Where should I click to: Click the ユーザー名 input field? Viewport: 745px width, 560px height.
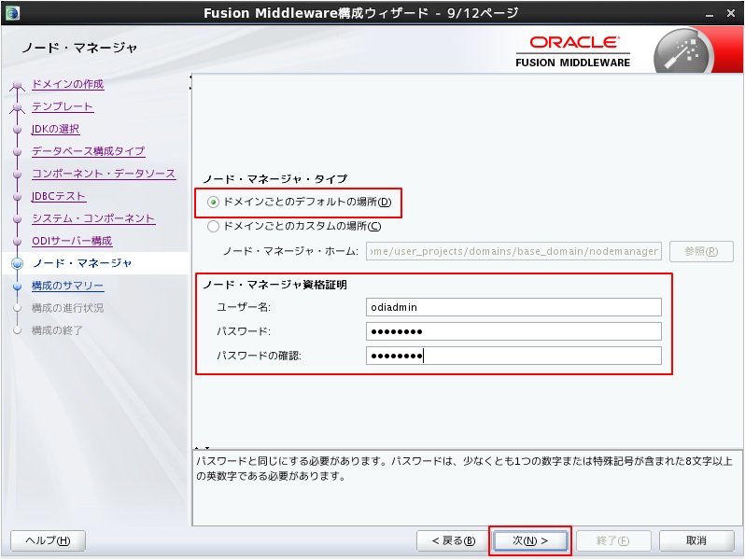pos(513,307)
